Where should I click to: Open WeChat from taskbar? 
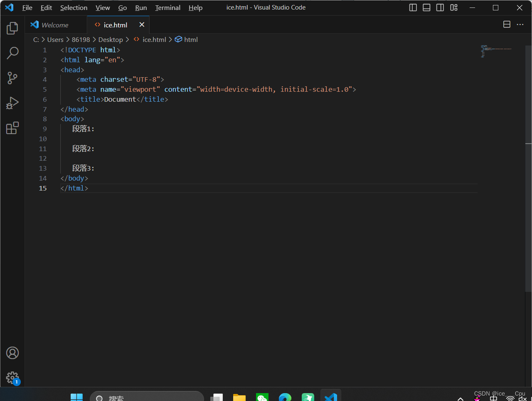tap(262, 397)
